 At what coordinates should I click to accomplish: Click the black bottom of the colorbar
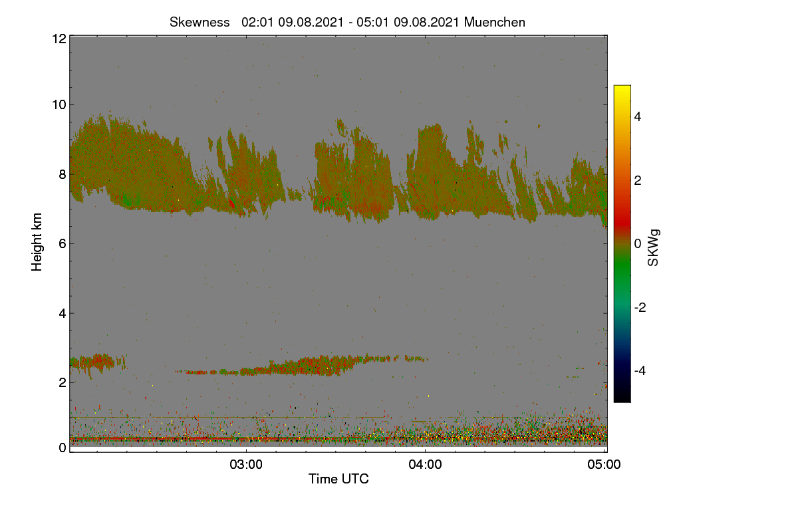pyautogui.click(x=622, y=396)
